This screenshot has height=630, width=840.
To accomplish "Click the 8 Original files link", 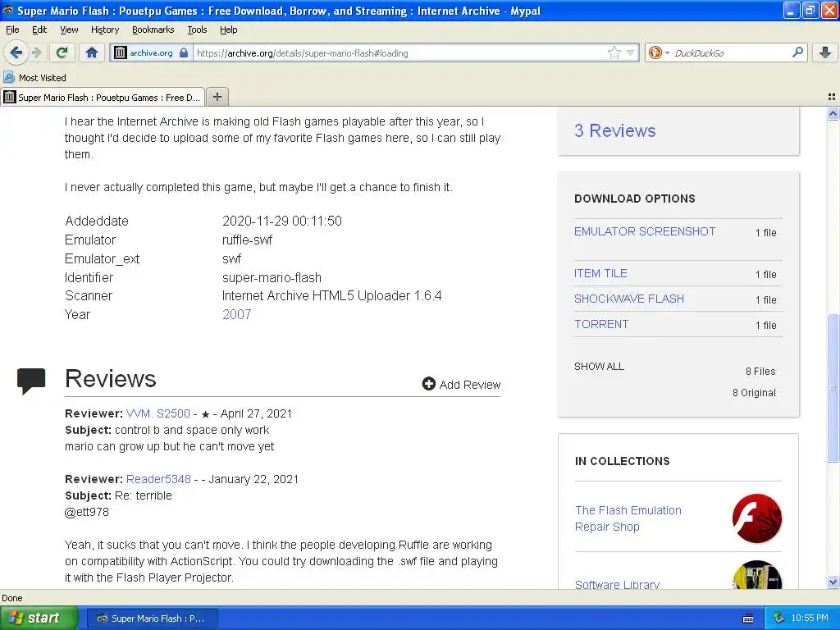I will click(754, 393).
